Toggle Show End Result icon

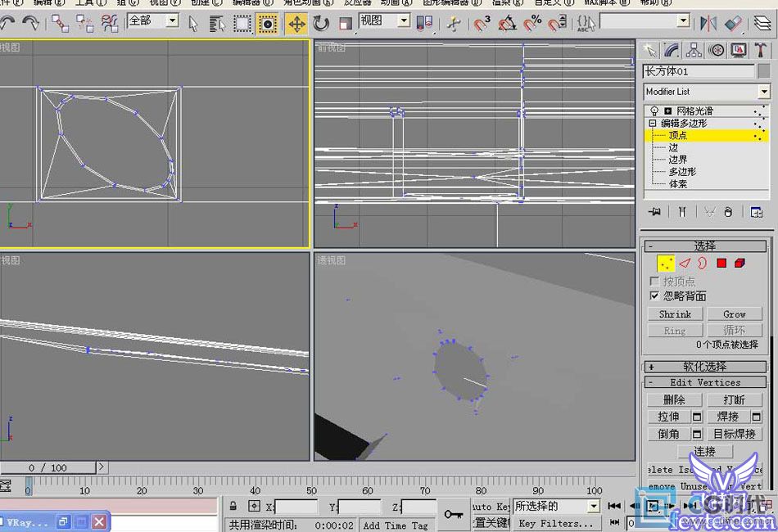coord(682,212)
